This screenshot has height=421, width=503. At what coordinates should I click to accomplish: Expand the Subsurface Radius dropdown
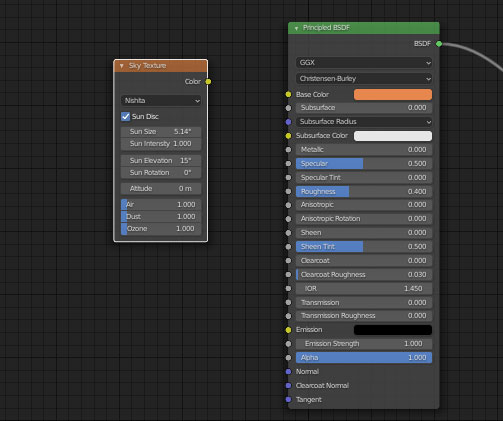[364, 122]
